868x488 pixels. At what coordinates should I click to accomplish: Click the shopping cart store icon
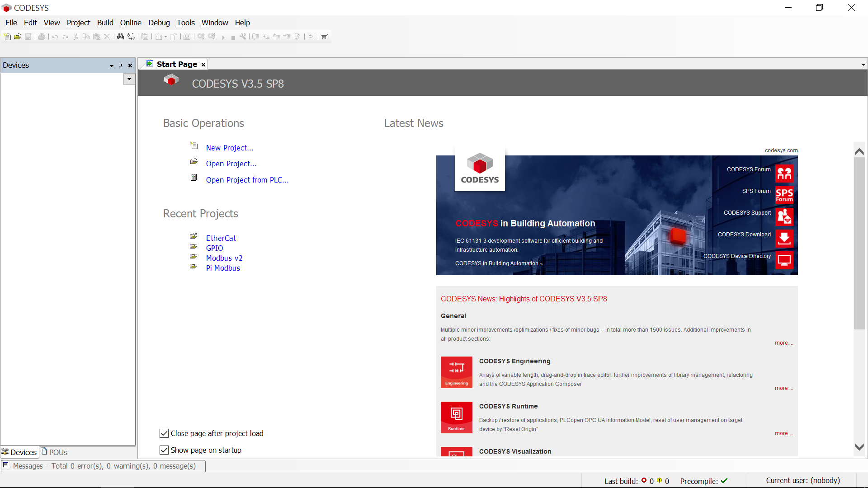(x=325, y=37)
